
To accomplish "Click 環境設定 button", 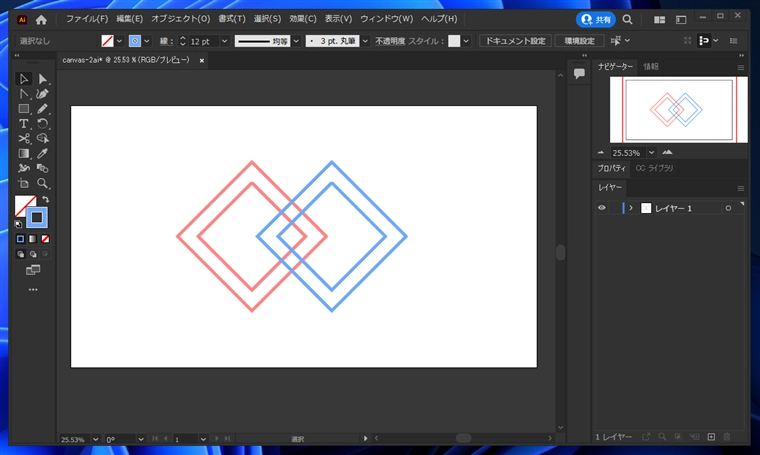I will click(579, 41).
